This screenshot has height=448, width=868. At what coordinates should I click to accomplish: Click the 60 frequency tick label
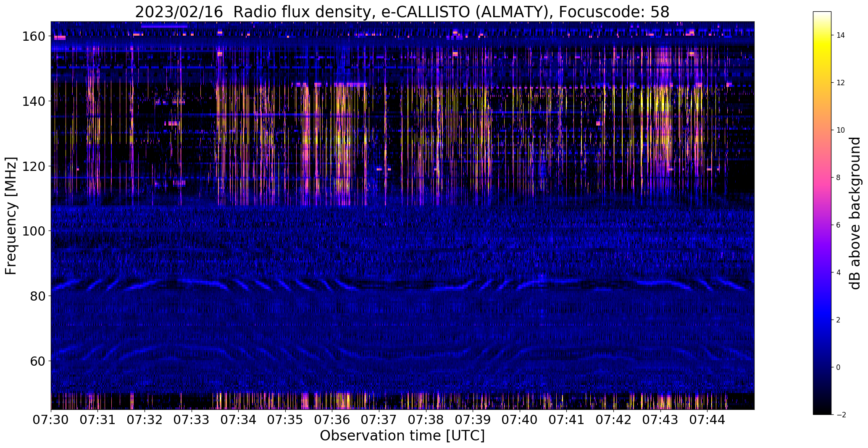(37, 361)
